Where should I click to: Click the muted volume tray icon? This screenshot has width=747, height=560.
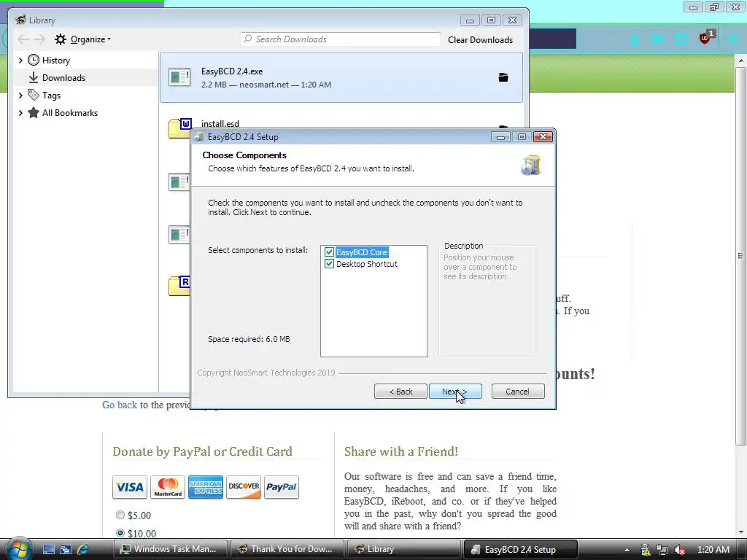(680, 550)
